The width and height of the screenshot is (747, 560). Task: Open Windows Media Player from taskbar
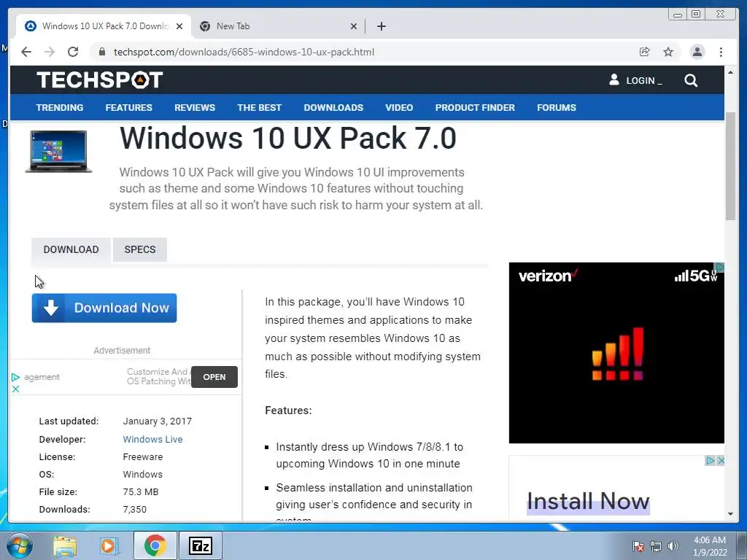click(x=108, y=546)
